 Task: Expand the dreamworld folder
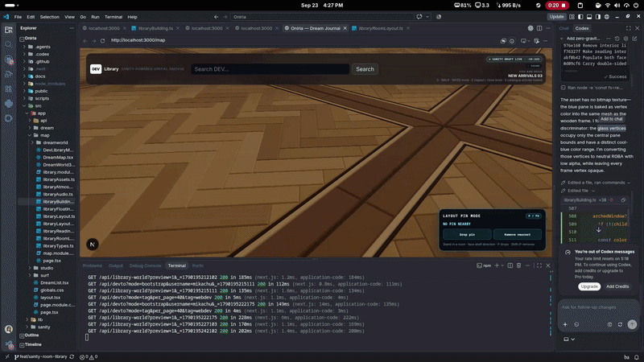[x=32, y=143]
